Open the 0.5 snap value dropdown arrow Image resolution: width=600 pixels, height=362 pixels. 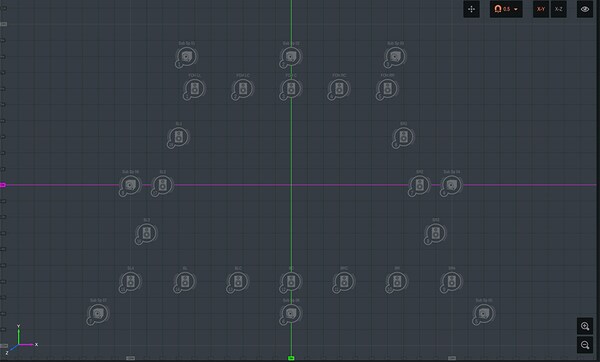click(516, 9)
